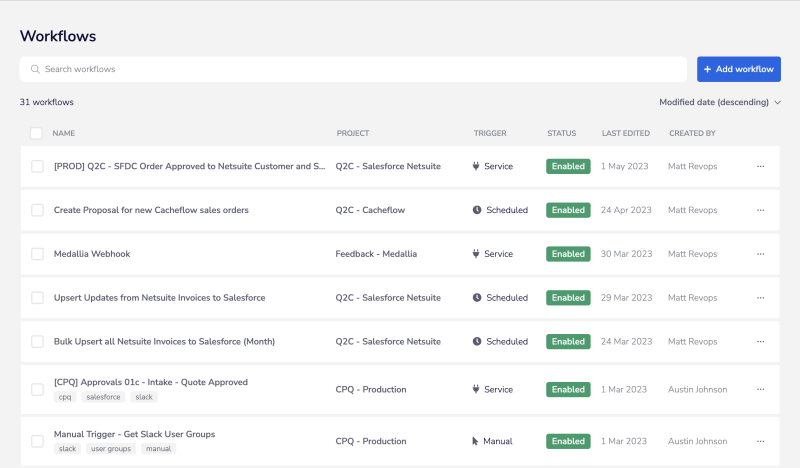The height and width of the screenshot is (468, 800).
Task: Focus the Search workflows input field
Action: (x=353, y=69)
